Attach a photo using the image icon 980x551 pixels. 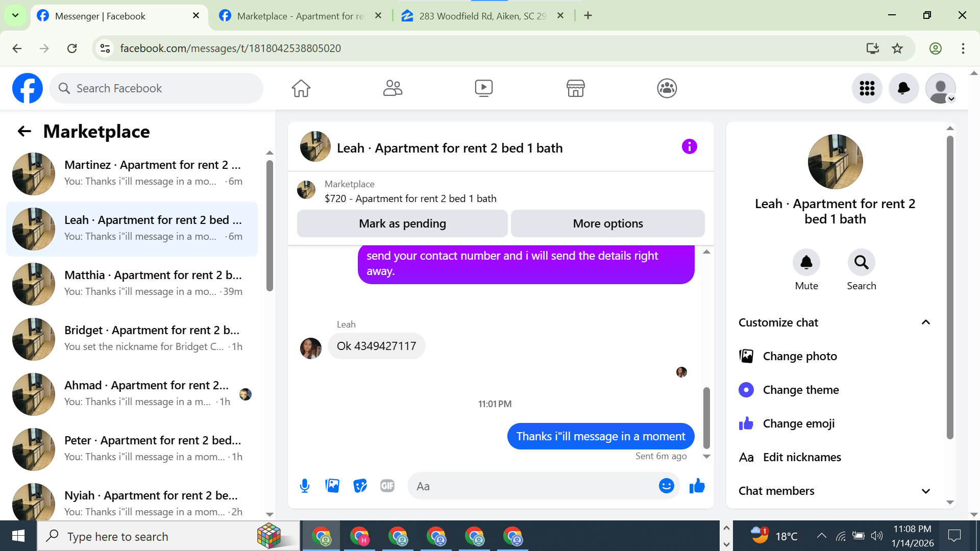click(332, 486)
